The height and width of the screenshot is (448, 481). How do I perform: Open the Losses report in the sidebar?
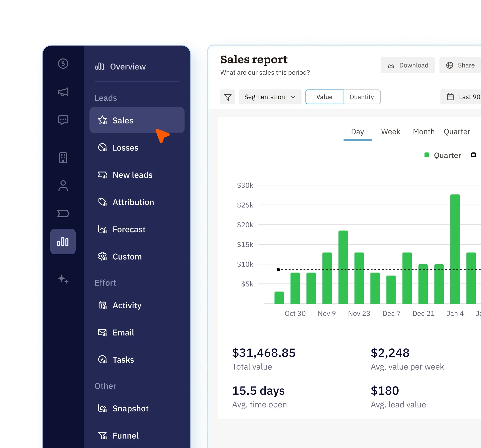click(125, 148)
